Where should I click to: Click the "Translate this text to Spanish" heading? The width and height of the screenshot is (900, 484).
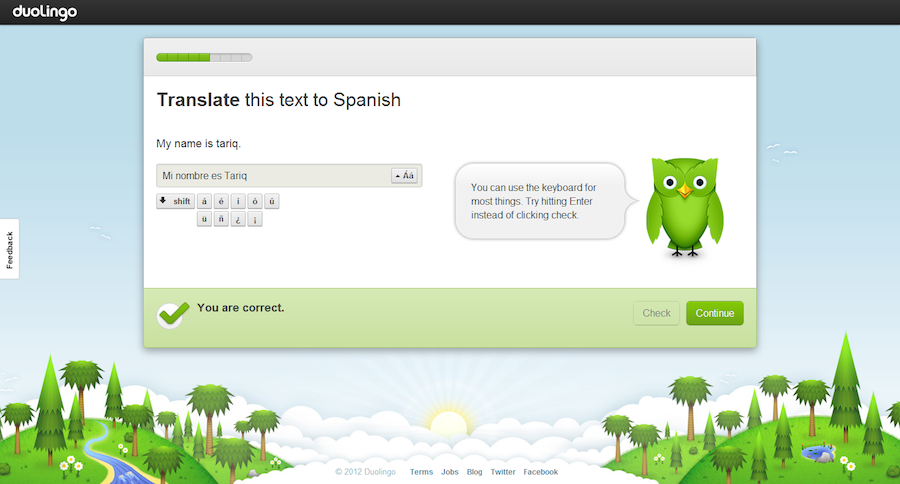(279, 100)
